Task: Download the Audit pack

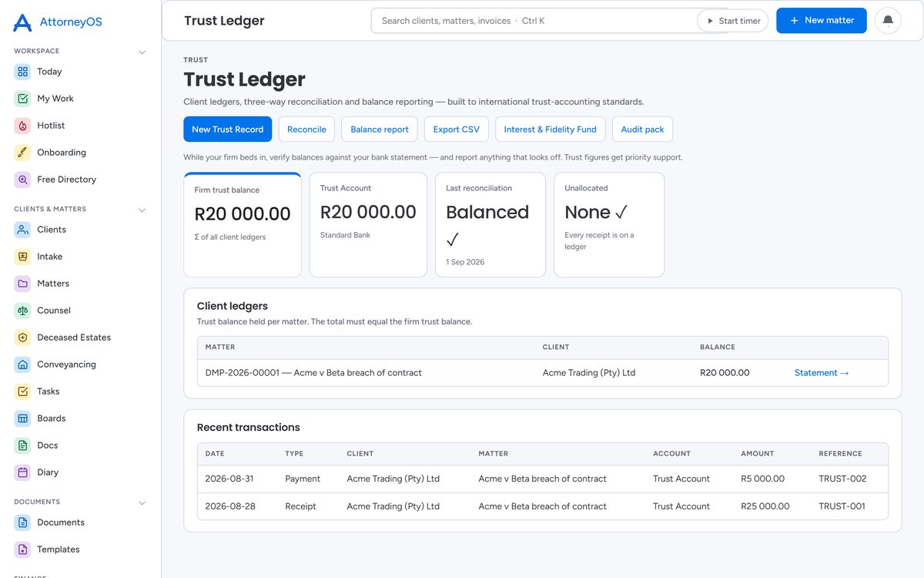Action: pyautogui.click(x=642, y=129)
